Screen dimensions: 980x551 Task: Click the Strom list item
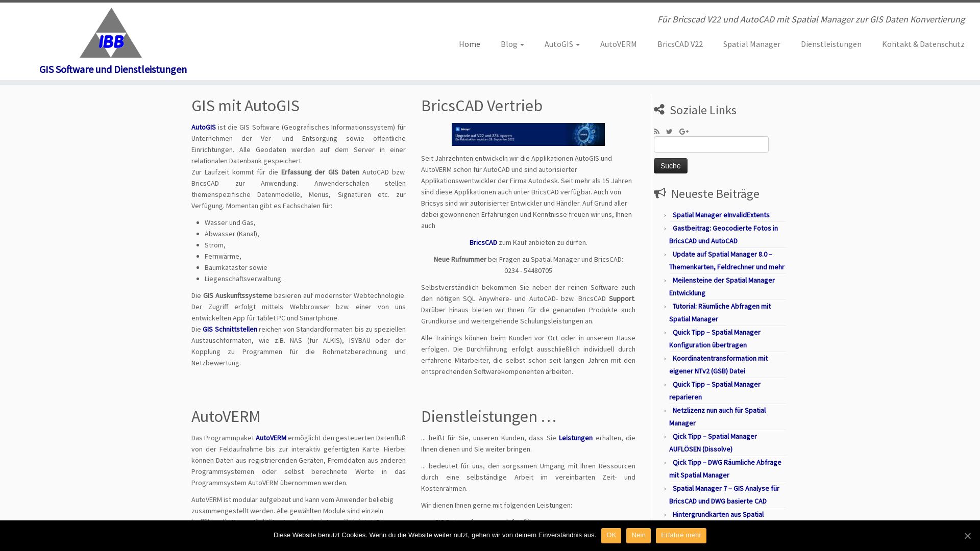point(215,245)
